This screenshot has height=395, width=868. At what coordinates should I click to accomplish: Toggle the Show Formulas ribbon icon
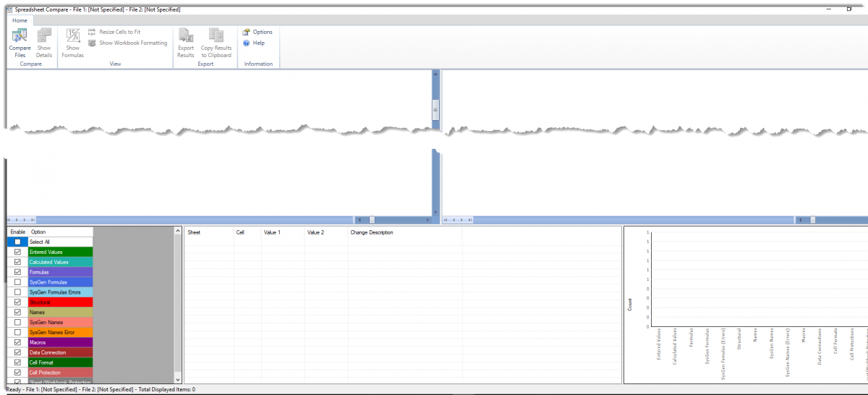coord(72,43)
